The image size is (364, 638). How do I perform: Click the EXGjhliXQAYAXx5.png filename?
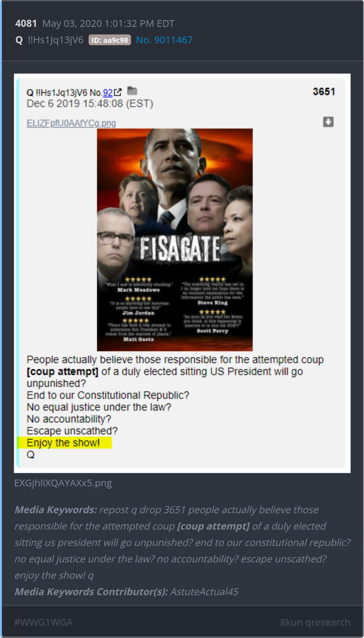pos(63,483)
